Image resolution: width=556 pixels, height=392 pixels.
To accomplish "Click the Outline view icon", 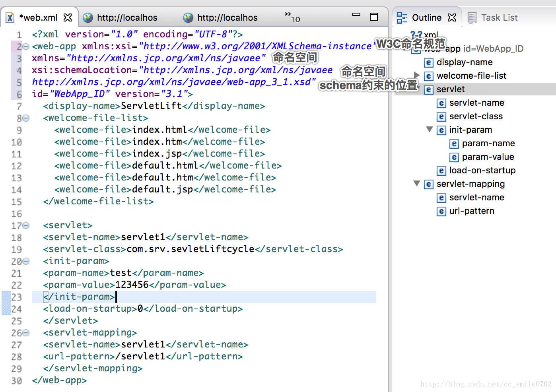I will tap(402, 17).
